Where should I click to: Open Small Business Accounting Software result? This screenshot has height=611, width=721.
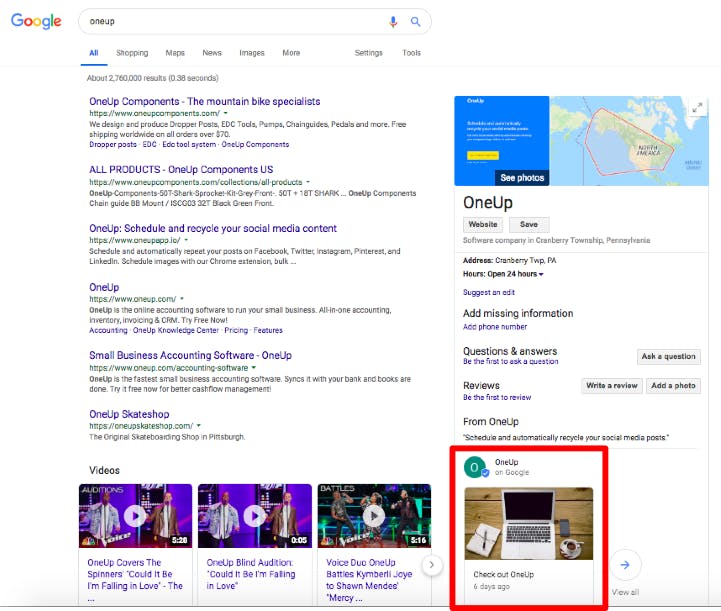(190, 355)
